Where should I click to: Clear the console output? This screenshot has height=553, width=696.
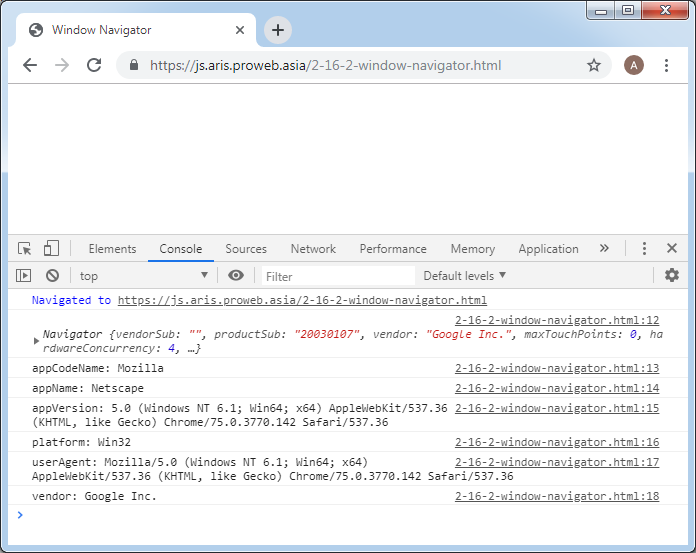(x=52, y=276)
